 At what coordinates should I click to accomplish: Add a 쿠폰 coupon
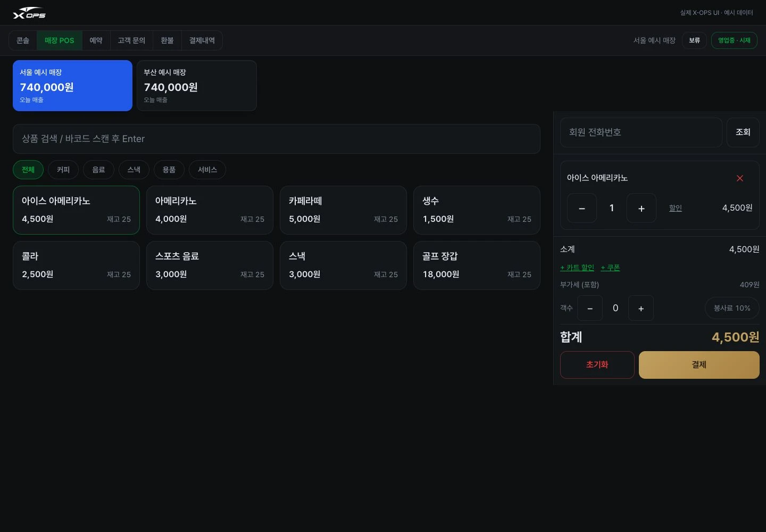click(x=610, y=268)
